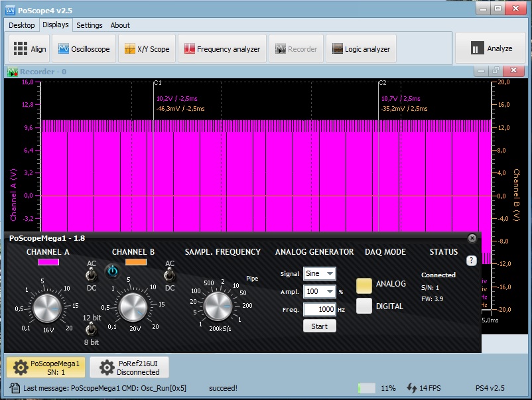The height and width of the screenshot is (400, 532).
Task: Click the last message log icon
Action: point(15,388)
